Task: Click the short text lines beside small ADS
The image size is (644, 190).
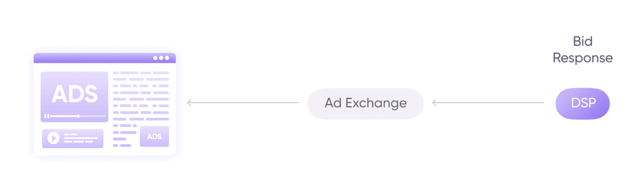Action: [125, 136]
